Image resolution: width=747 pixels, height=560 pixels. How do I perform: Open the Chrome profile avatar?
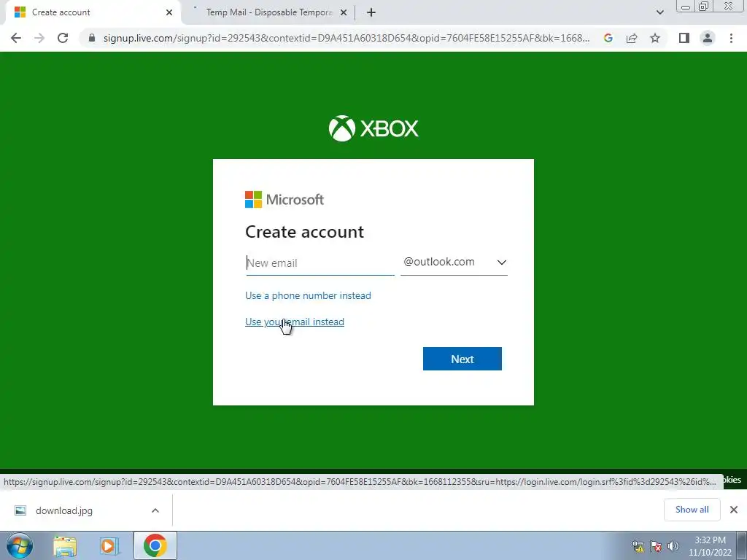[708, 38]
